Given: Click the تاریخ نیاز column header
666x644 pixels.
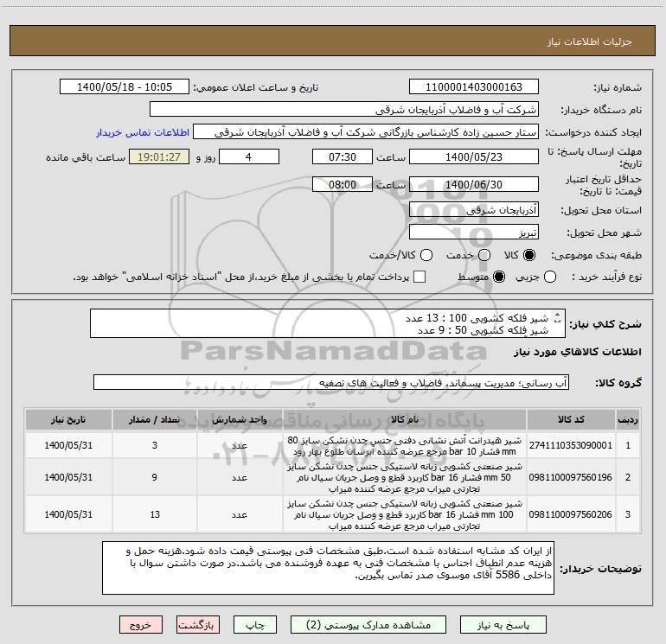Looking at the screenshot, I should pyautogui.click(x=68, y=419).
